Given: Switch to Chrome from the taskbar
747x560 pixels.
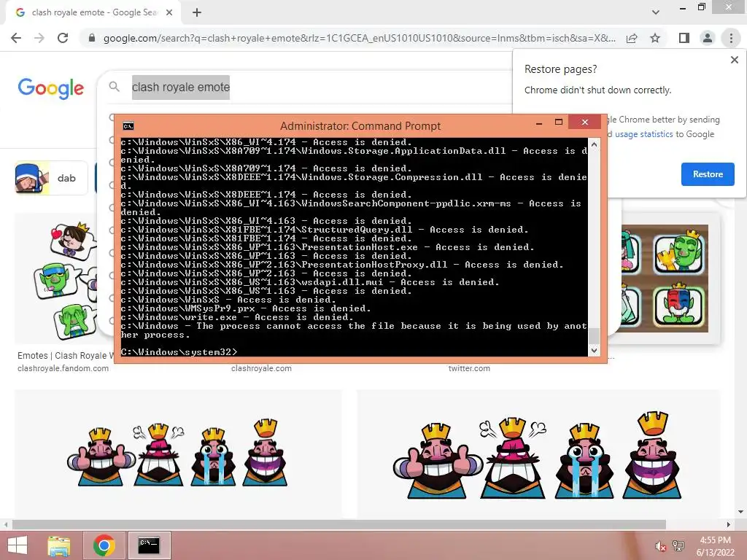Looking at the screenshot, I should click(x=104, y=545).
